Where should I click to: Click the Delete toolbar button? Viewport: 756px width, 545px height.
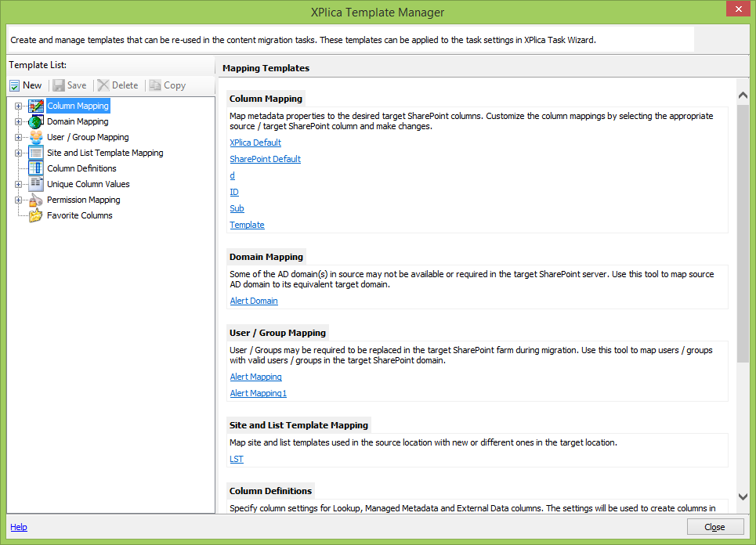tap(118, 85)
